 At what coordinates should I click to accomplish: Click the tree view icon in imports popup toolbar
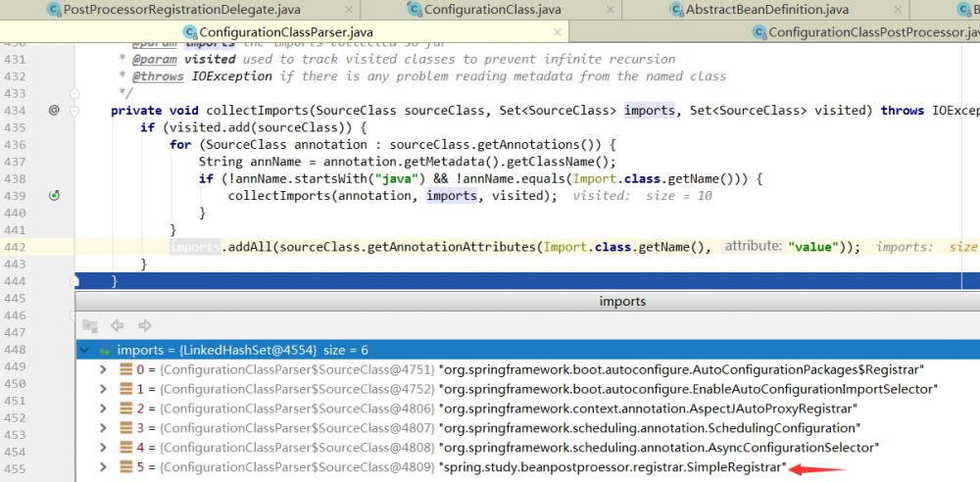coord(90,325)
